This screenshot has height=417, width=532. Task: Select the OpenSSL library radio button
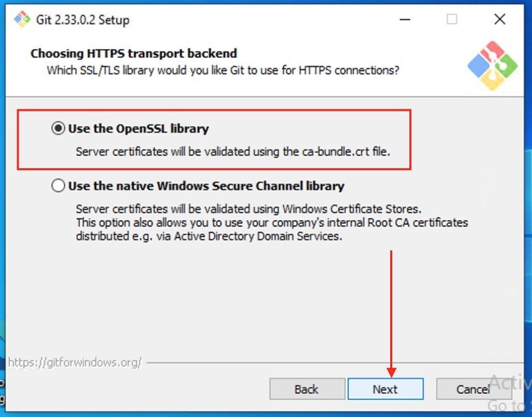tap(58, 128)
